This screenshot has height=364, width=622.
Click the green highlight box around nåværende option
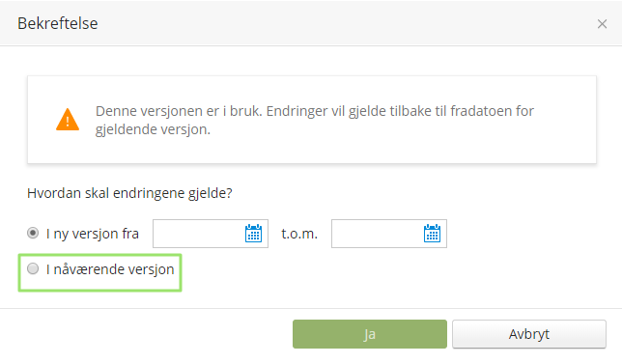(100, 273)
